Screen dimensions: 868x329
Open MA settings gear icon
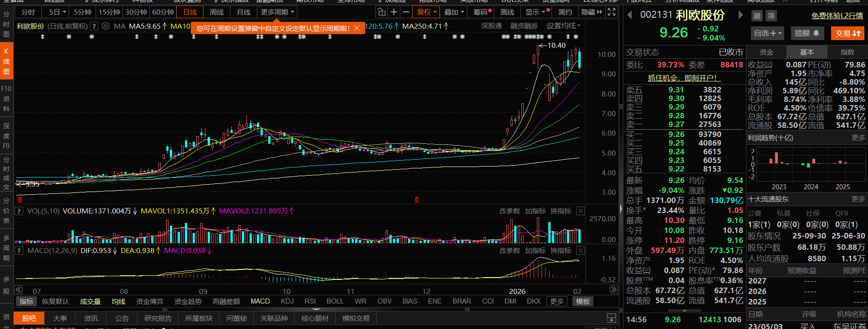(106, 26)
